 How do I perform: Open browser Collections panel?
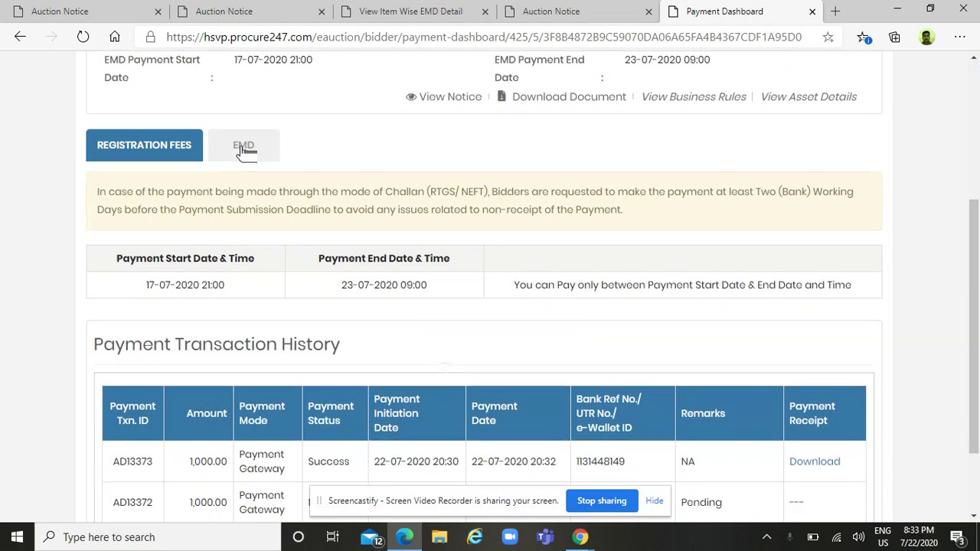tap(894, 37)
